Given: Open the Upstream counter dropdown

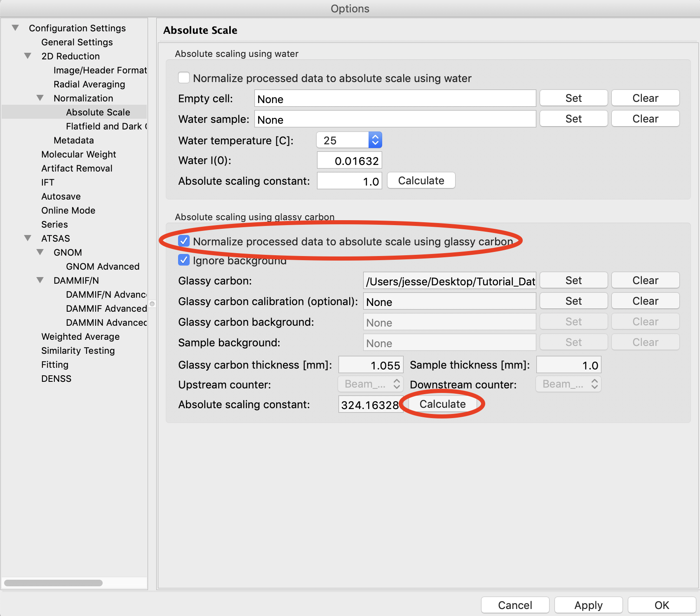Looking at the screenshot, I should (371, 384).
